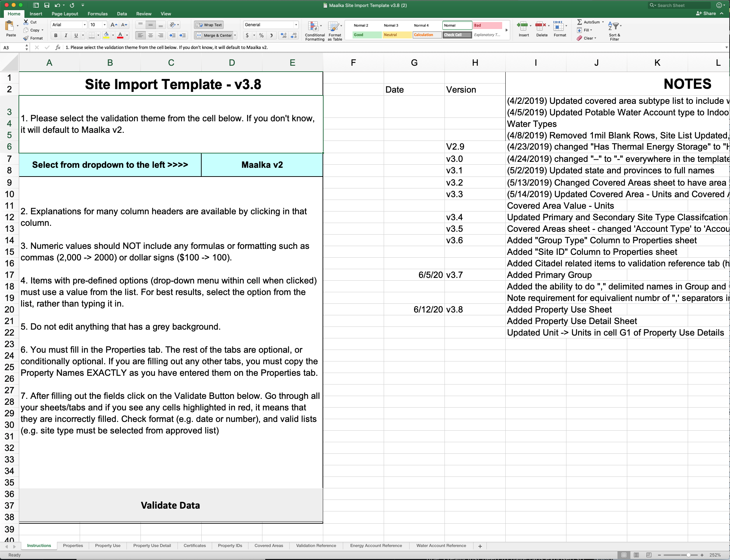Set vertical alignment to middle

tap(151, 25)
